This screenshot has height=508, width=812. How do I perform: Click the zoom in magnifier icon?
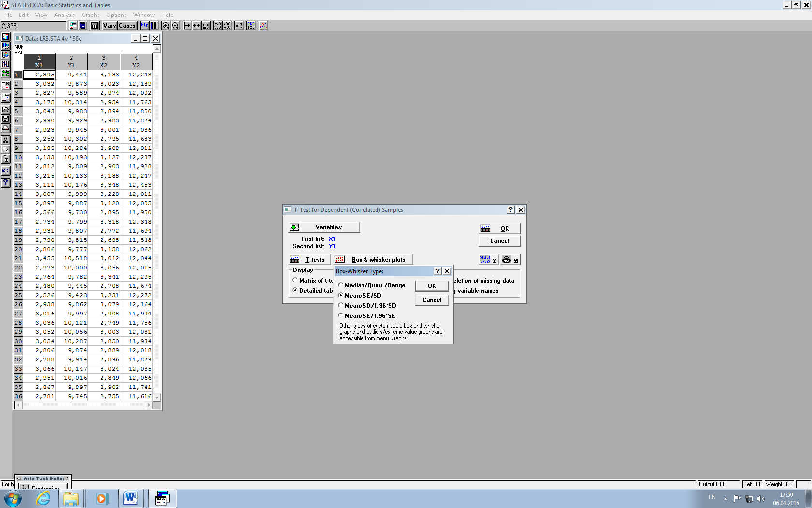[166, 26]
